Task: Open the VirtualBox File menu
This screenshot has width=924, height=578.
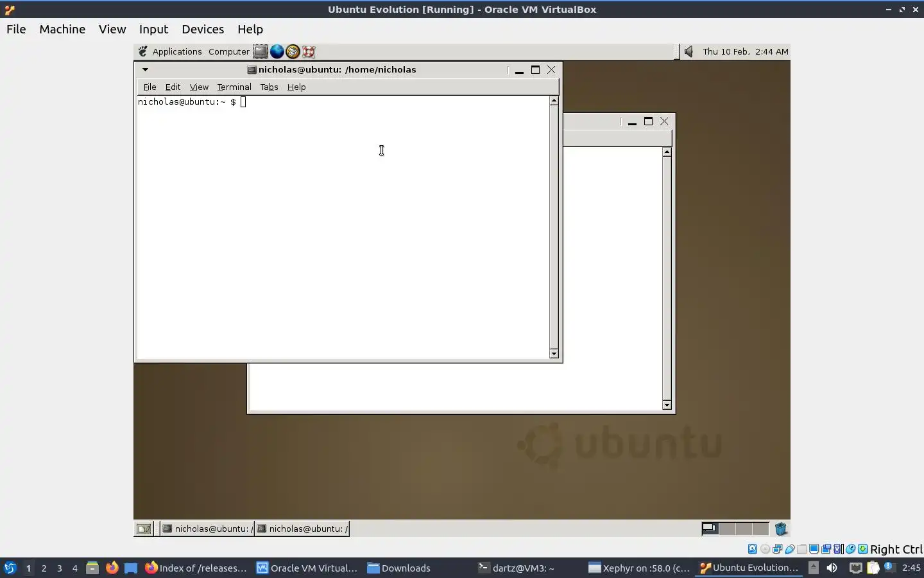Action: pos(16,29)
